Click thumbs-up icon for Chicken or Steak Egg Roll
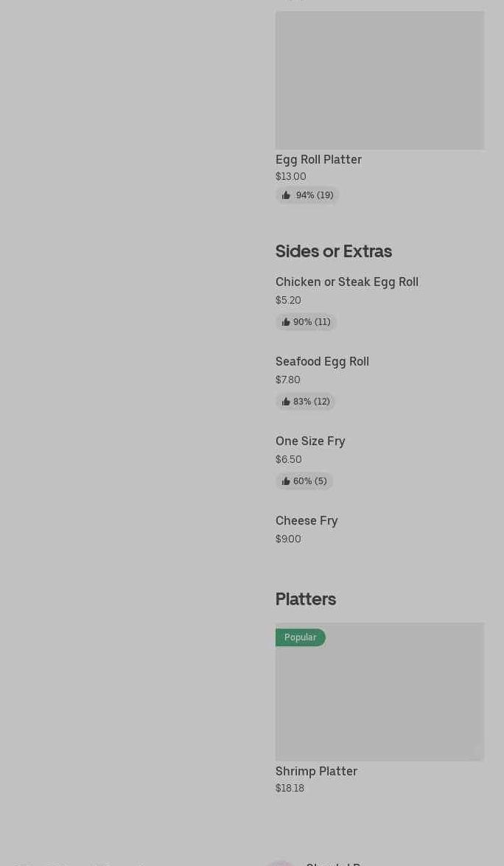 (286, 322)
